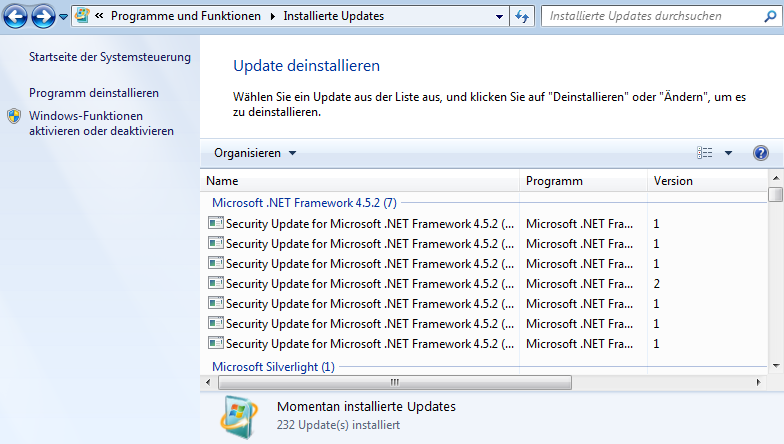Click the horizontal scrollbar left arrow
Image resolution: width=784 pixels, height=444 pixels.
pos(208,382)
